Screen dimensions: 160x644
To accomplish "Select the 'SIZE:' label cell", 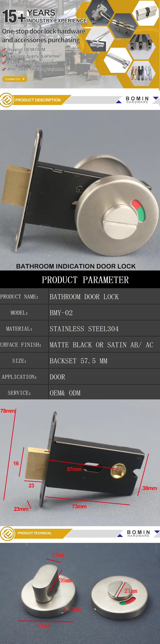I will pos(24,360).
